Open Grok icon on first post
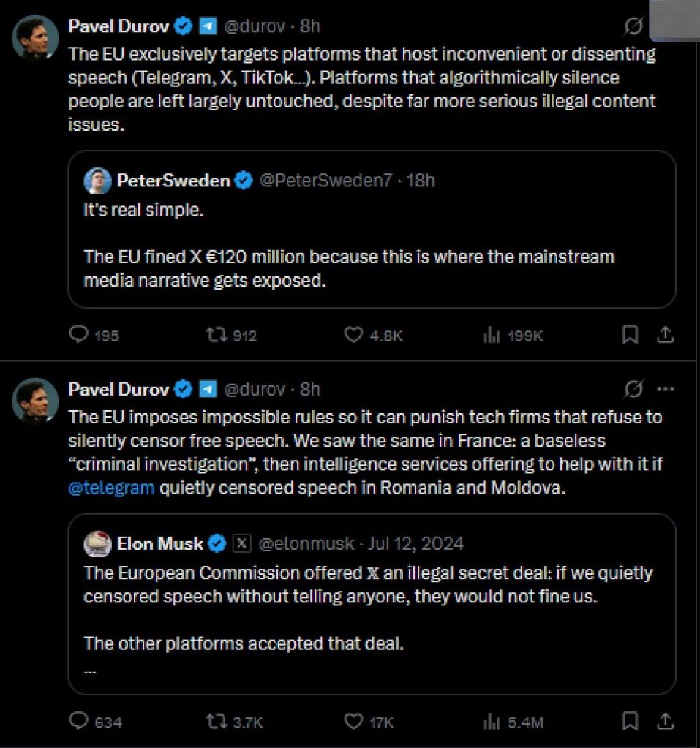This screenshot has height=748, width=700. 633,26
